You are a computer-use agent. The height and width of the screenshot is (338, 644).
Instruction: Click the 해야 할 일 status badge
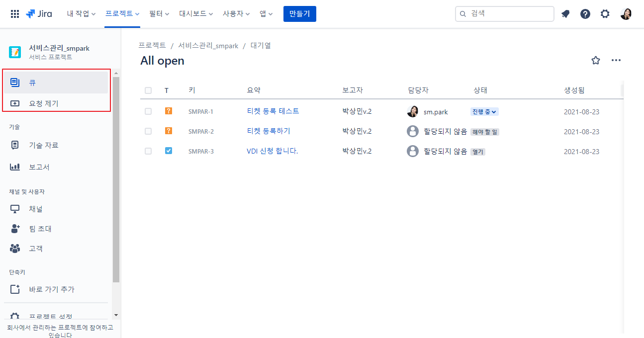tap(485, 132)
